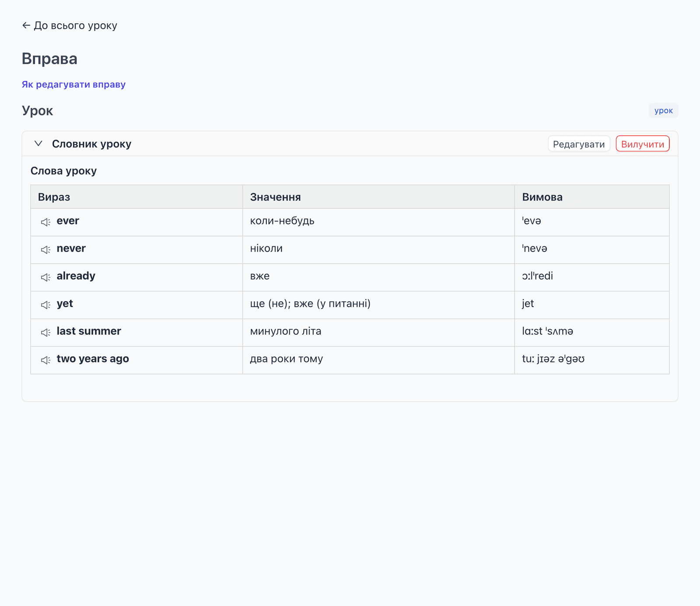
Task: Select the word "already" in the table
Action: (x=76, y=276)
